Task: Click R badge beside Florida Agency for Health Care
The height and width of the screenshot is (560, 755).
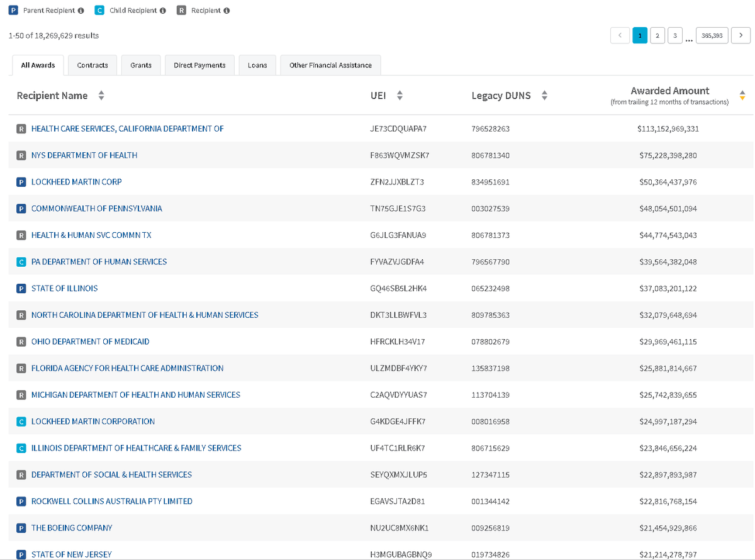Action: (x=21, y=368)
